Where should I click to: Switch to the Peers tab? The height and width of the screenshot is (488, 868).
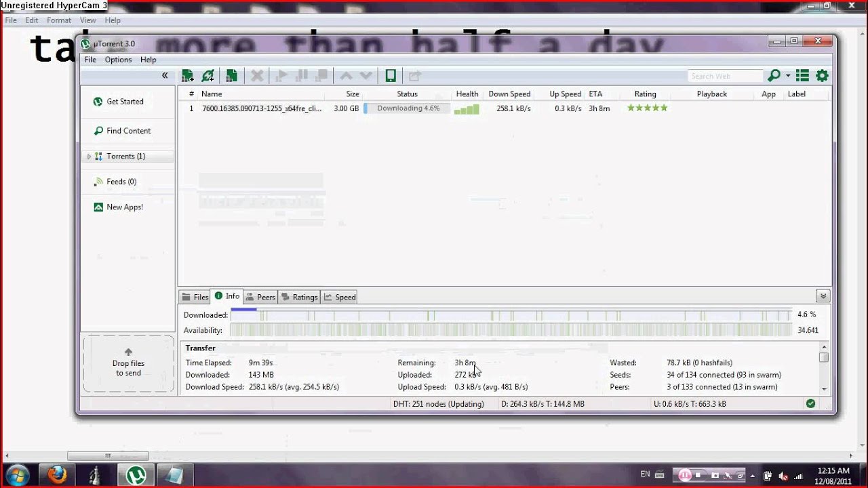260,297
